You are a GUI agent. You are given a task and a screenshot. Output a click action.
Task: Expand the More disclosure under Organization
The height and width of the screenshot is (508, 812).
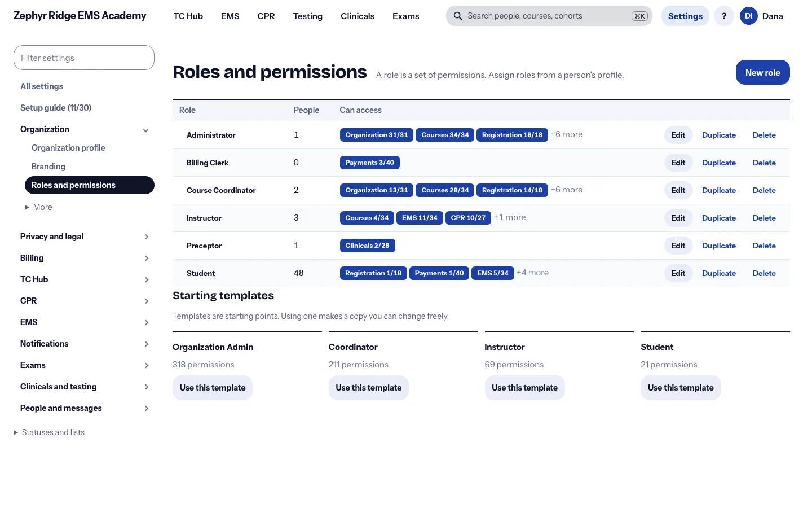tap(38, 207)
